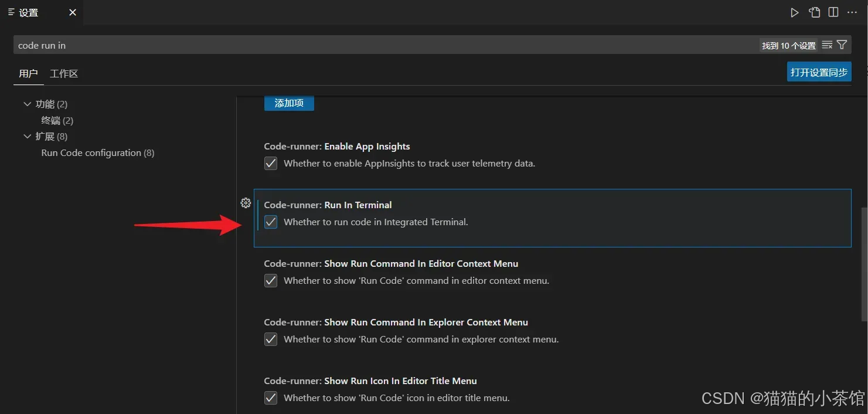This screenshot has height=414, width=868.
Task: Select 终端 (2) in settings tree
Action: 57,120
